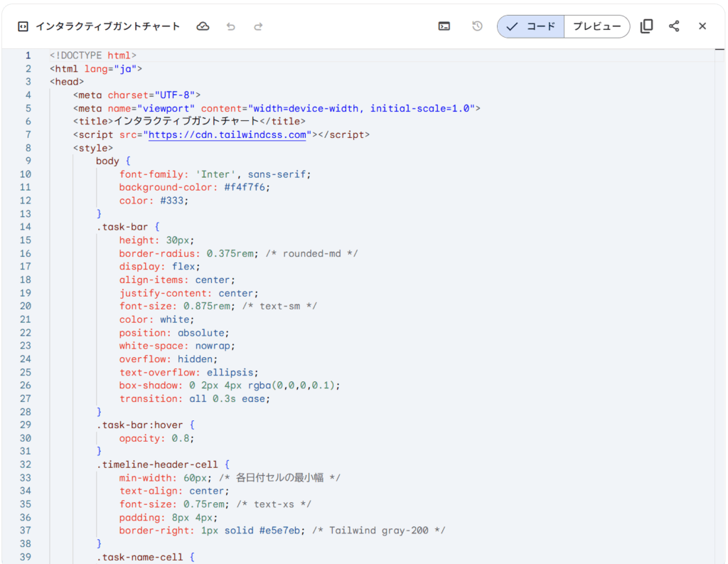Viewport: 728px width, 564px height.
Task: Click the text-align: center line
Action: [x=174, y=491]
